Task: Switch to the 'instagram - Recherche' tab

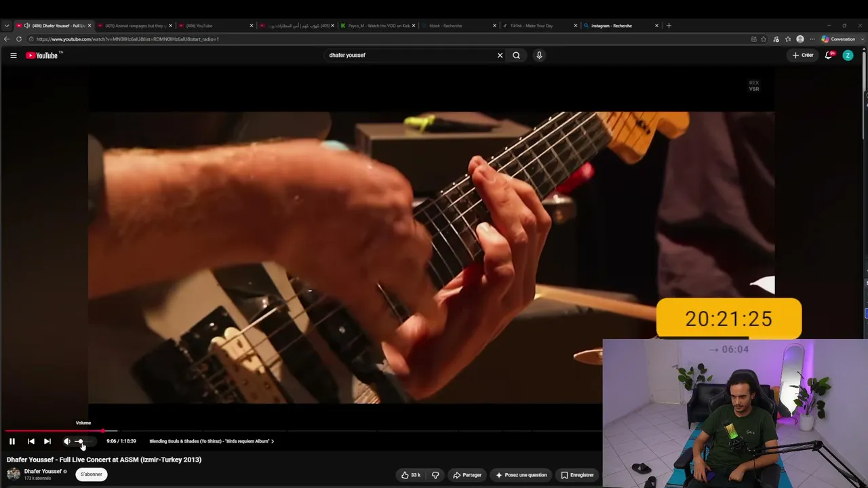Action: [620, 26]
